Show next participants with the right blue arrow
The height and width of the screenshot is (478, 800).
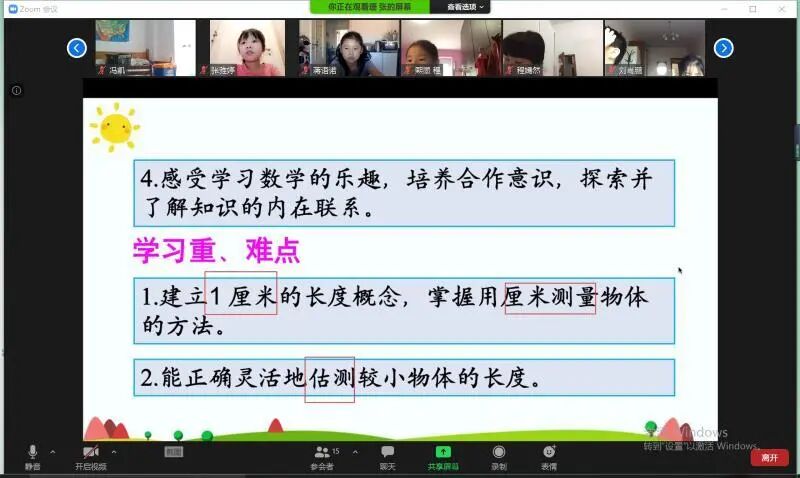coord(723,48)
